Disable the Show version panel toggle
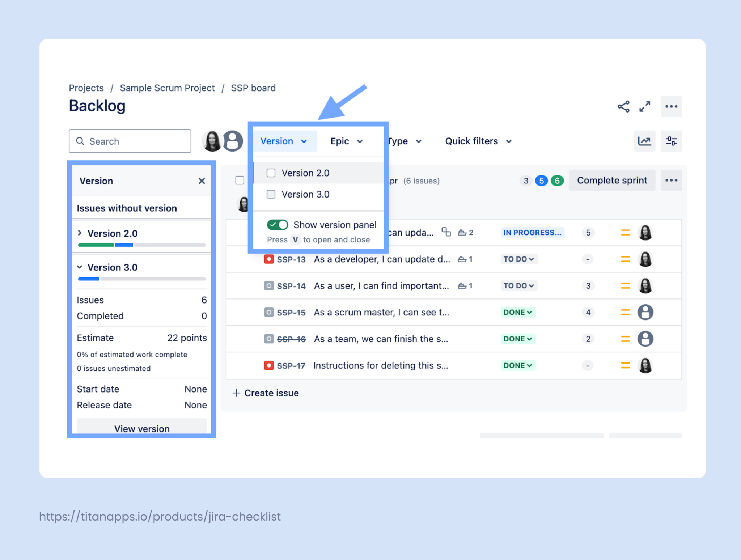 pyautogui.click(x=278, y=225)
